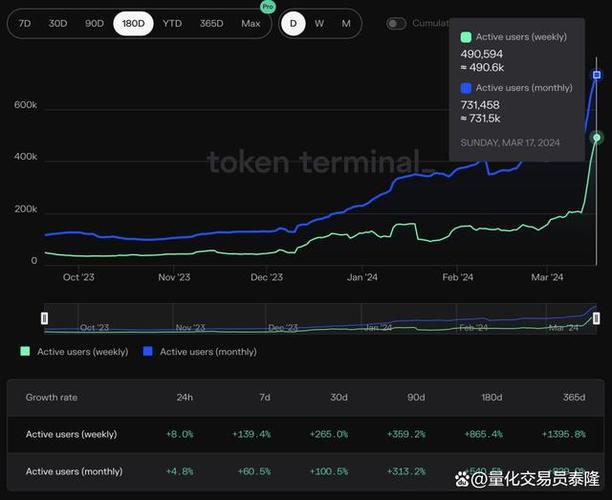Click the +8.0% weekly 24h value
Image resolution: width=612 pixels, height=500 pixels.
click(x=180, y=434)
